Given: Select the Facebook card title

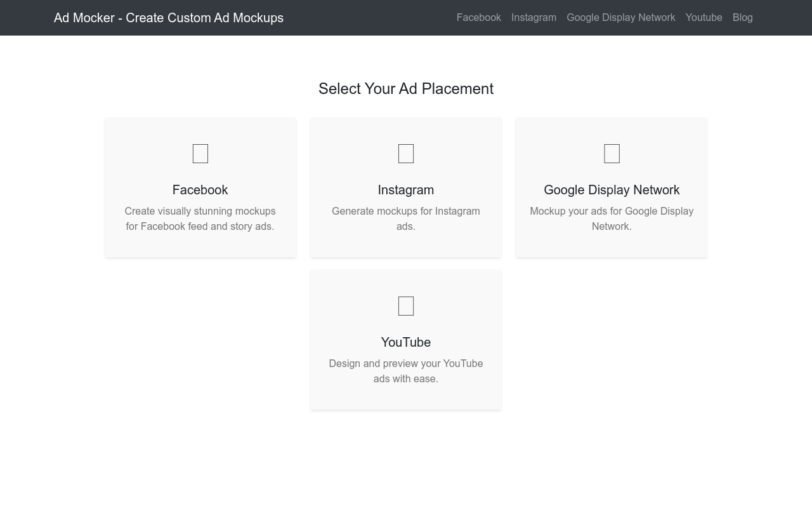Looking at the screenshot, I should 200,190.
